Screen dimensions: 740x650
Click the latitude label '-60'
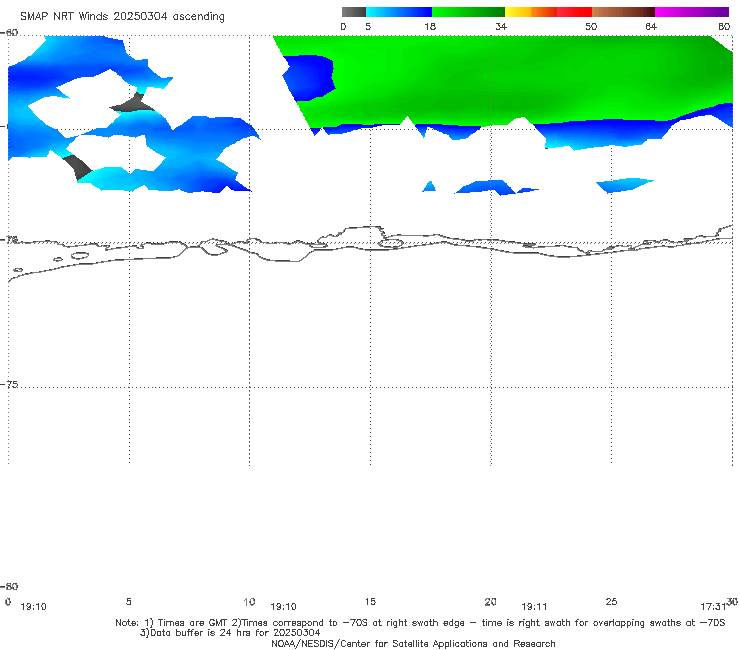(x=9, y=33)
